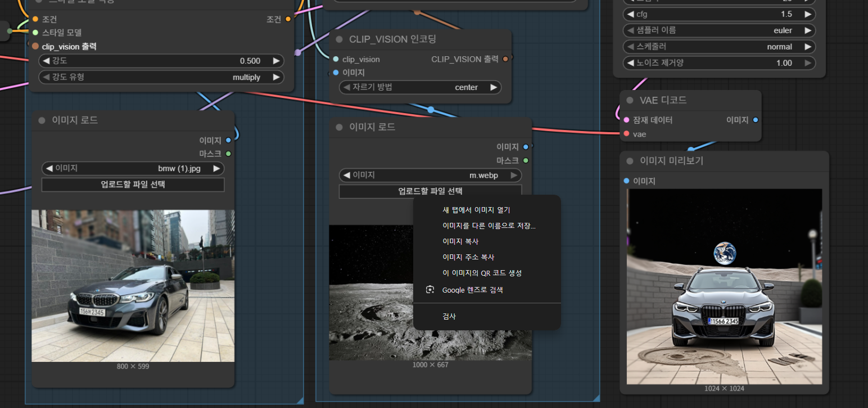Click 업로드할 파일 선택 under m.webp
The width and height of the screenshot is (868, 408).
click(x=430, y=191)
